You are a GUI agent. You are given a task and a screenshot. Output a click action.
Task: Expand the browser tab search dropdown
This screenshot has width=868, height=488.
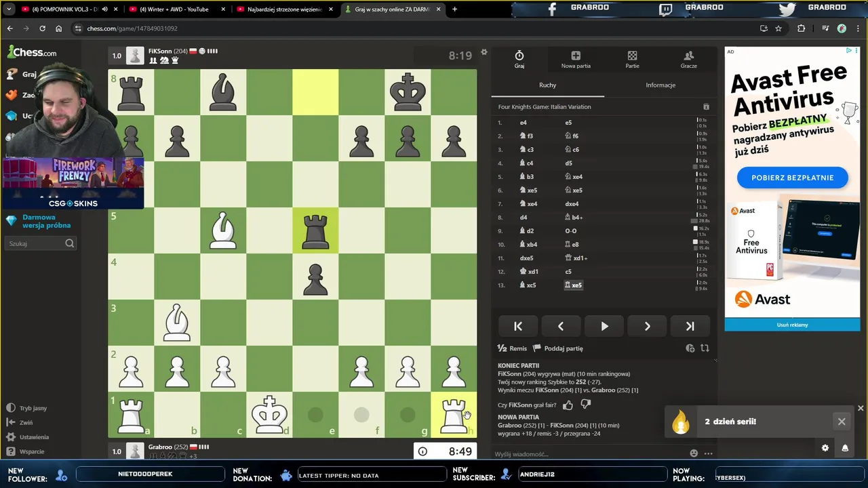8,9
